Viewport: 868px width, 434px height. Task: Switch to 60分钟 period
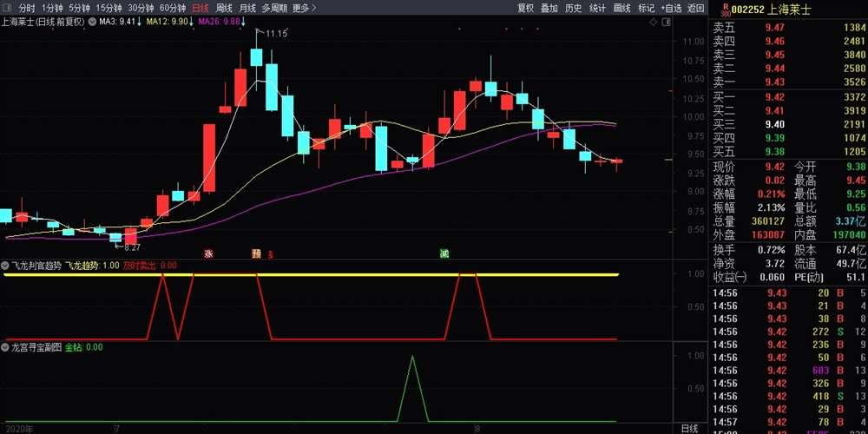coord(173,8)
